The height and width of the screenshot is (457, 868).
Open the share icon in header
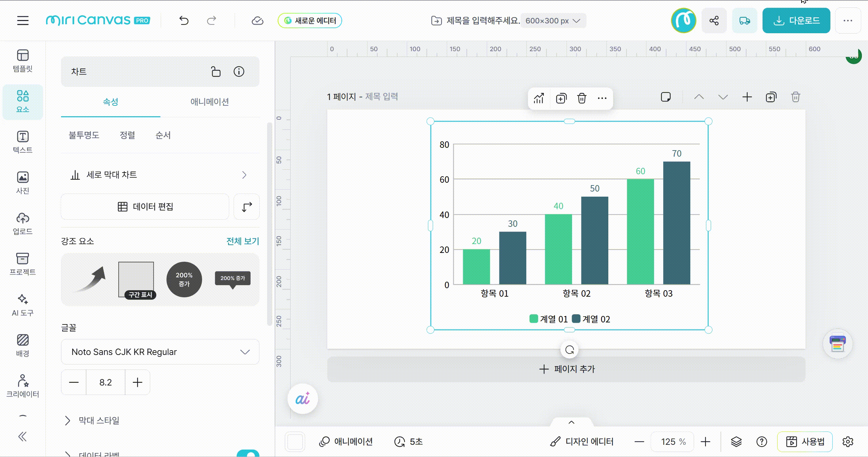point(714,21)
